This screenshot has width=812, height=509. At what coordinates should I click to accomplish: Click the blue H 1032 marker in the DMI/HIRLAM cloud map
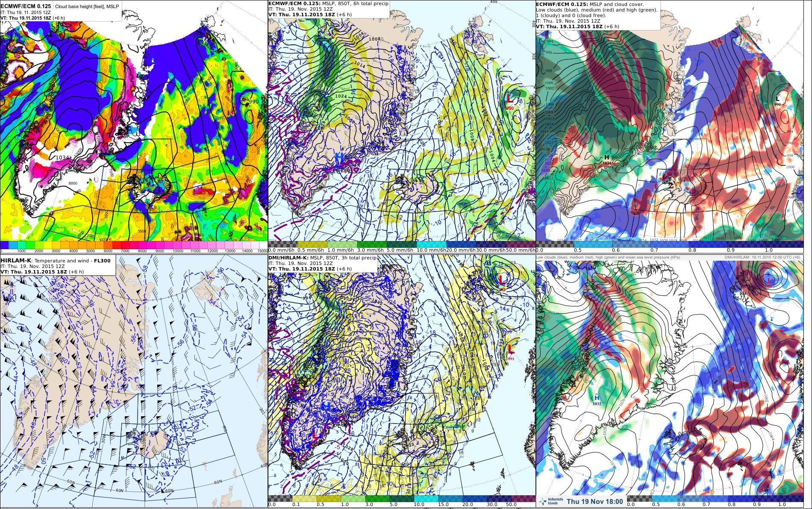(597, 400)
